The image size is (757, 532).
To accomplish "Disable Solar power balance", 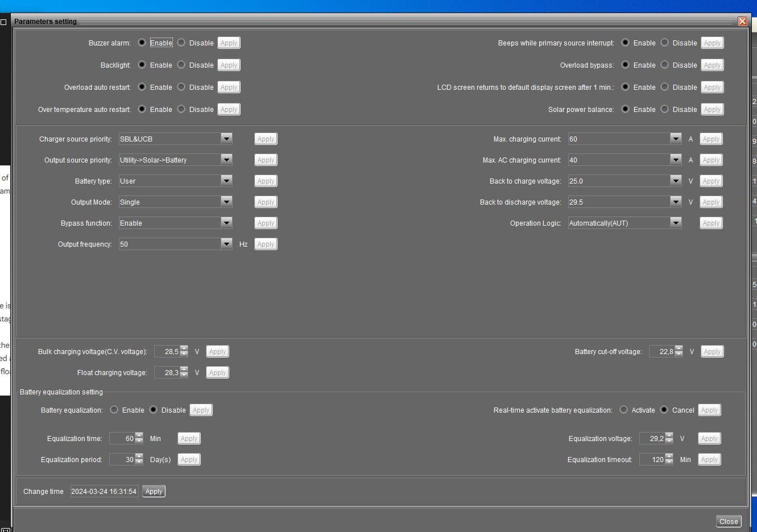I will coord(665,109).
